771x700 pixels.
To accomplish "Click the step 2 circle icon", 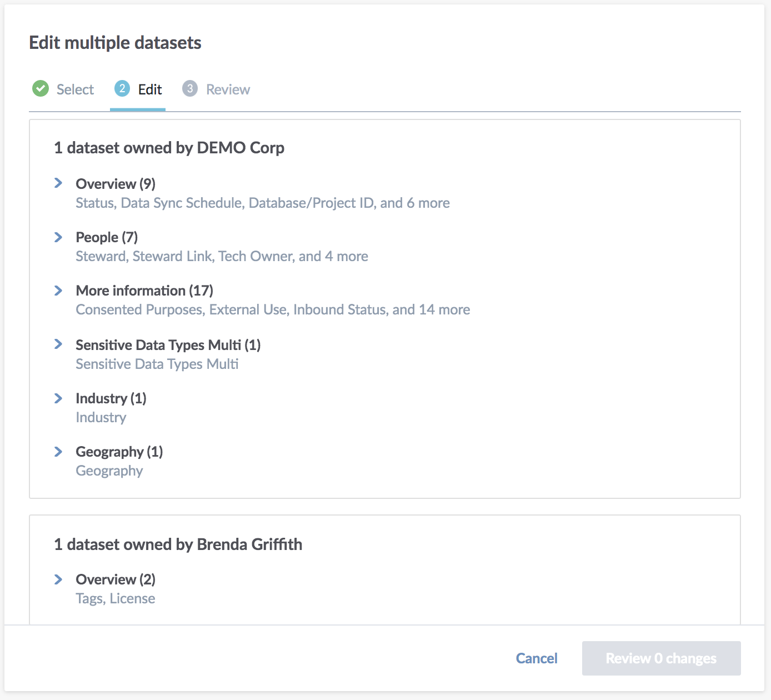I will point(122,88).
